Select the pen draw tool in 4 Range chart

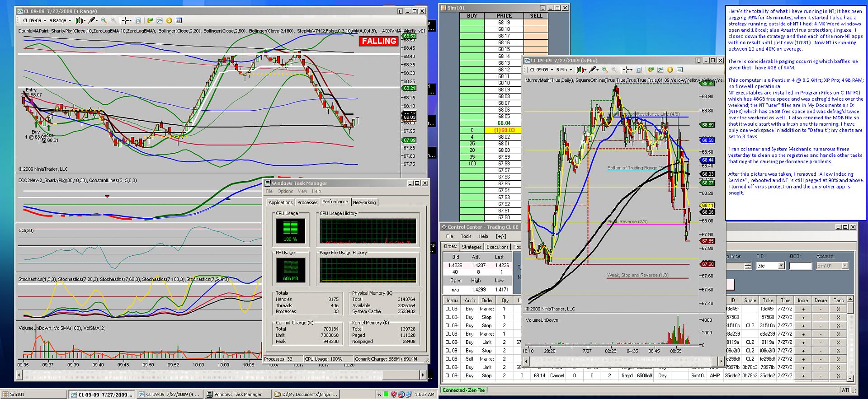[93, 20]
